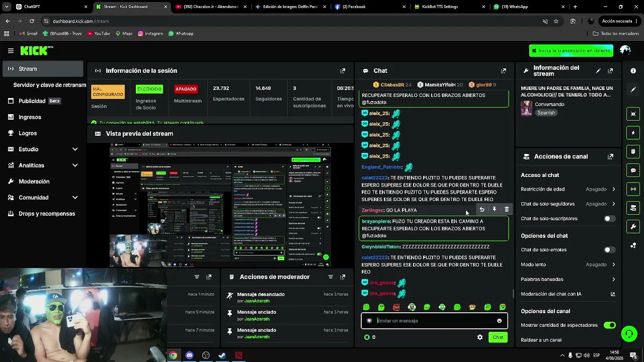Click the Enviar un mensaje input field

434,321
